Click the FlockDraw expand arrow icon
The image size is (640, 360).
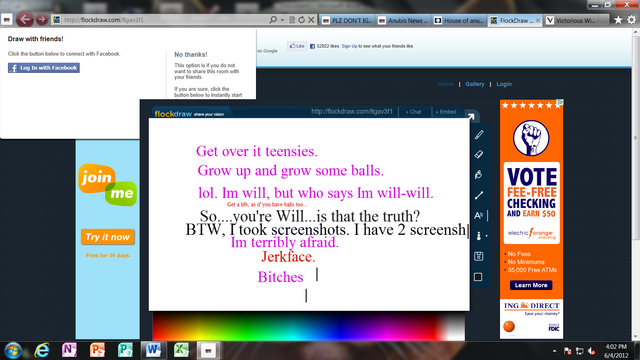[471, 117]
